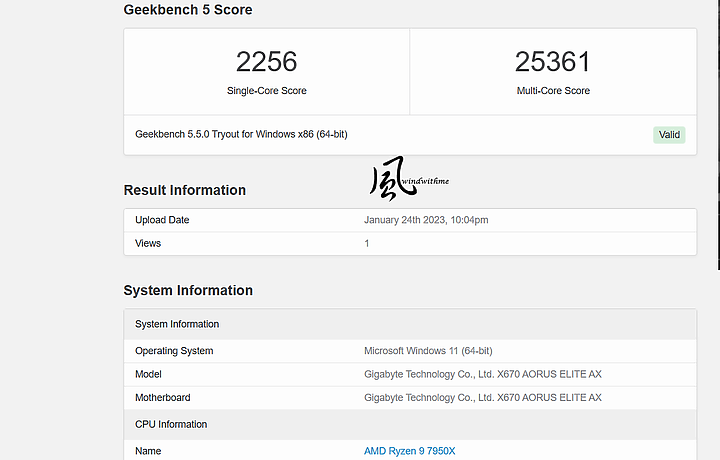Click the Geekbench 5 Score heading

click(188, 10)
